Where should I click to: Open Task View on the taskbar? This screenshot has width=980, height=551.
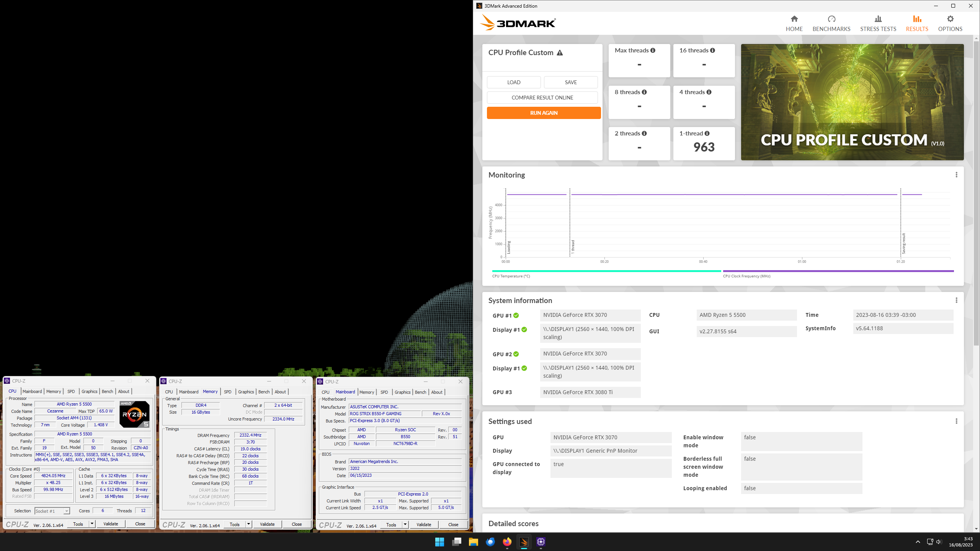[456, 542]
